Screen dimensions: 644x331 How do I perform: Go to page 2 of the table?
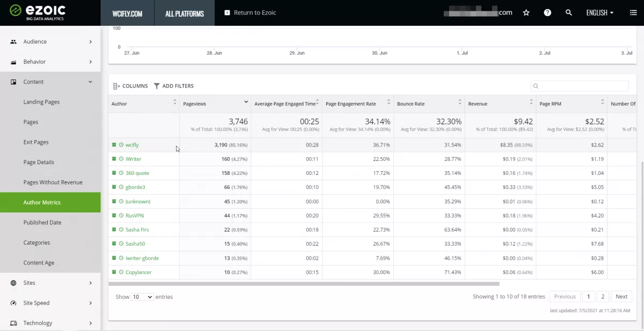pos(603,296)
